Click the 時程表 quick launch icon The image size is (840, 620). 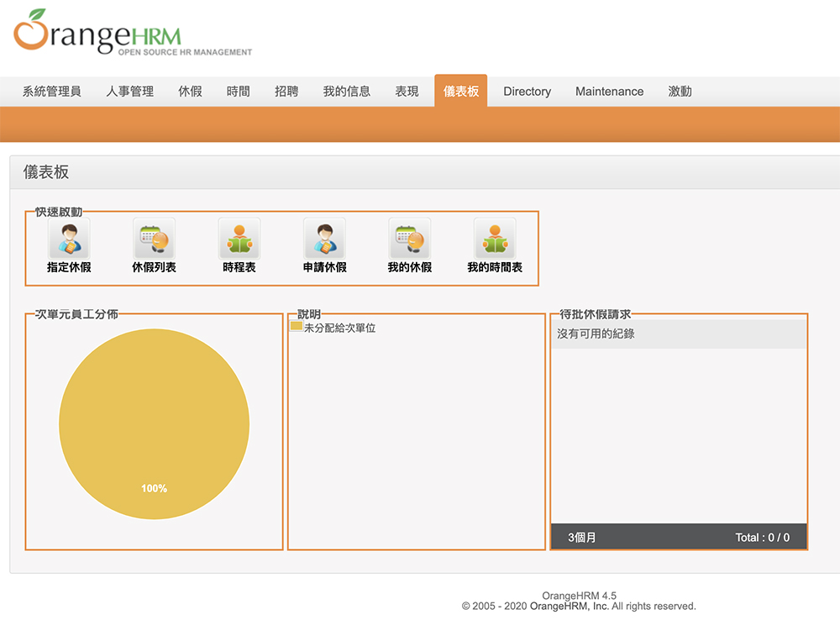pos(239,239)
